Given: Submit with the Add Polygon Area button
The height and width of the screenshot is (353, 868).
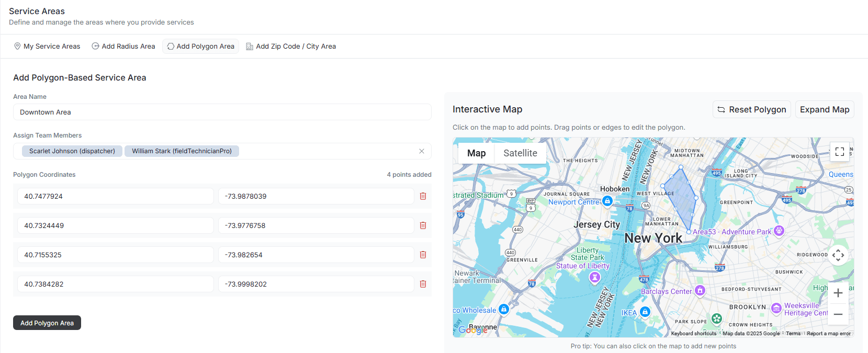Looking at the screenshot, I should [47, 323].
